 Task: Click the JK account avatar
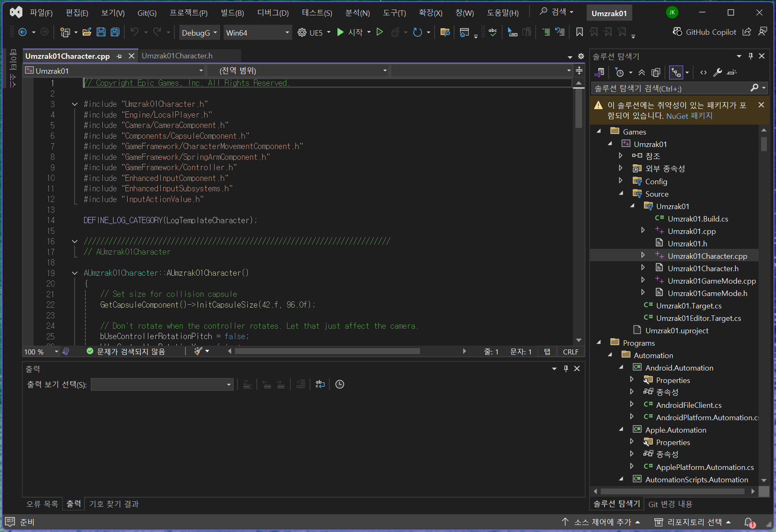[672, 12]
